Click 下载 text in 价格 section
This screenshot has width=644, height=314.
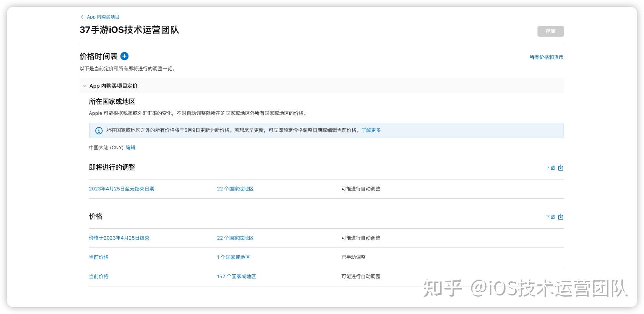[x=550, y=217]
